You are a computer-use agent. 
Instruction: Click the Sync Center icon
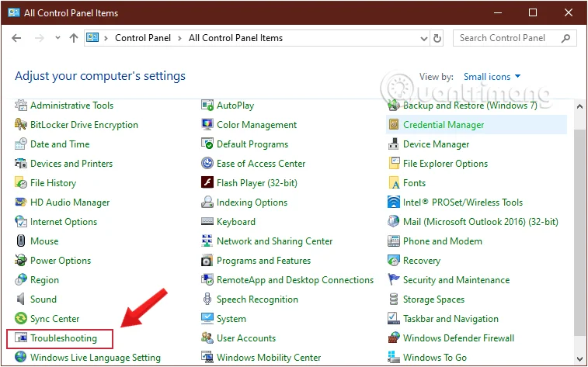click(x=21, y=319)
